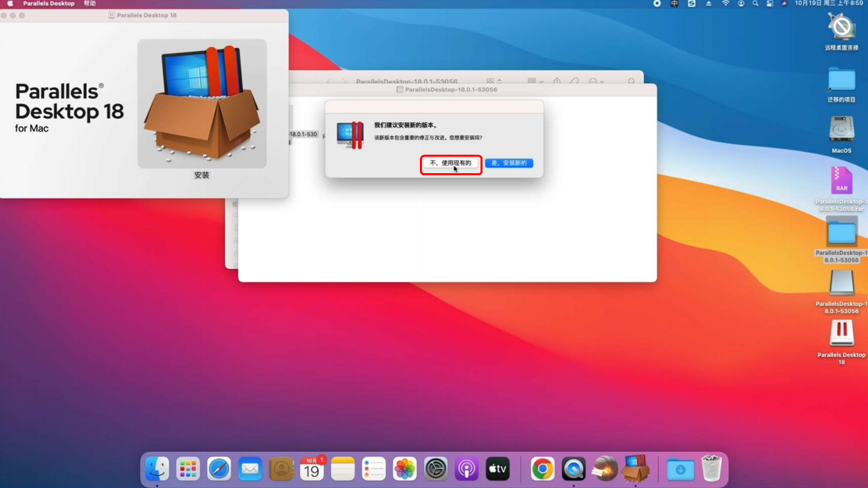Open Contacts from the Dock
Screen dimensions: 868x488
pos(281,469)
